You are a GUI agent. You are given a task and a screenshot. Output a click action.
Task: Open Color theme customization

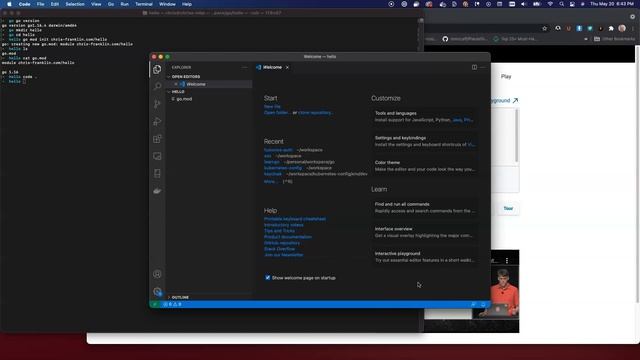pos(425,166)
